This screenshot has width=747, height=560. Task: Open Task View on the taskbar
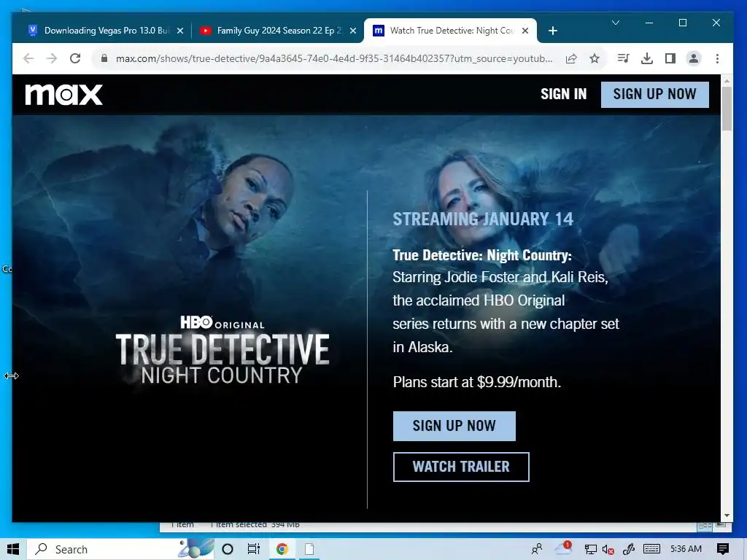coord(254,550)
